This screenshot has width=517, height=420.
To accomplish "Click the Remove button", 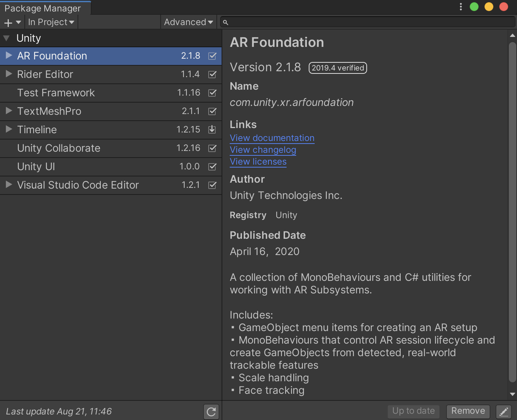I will (x=468, y=411).
